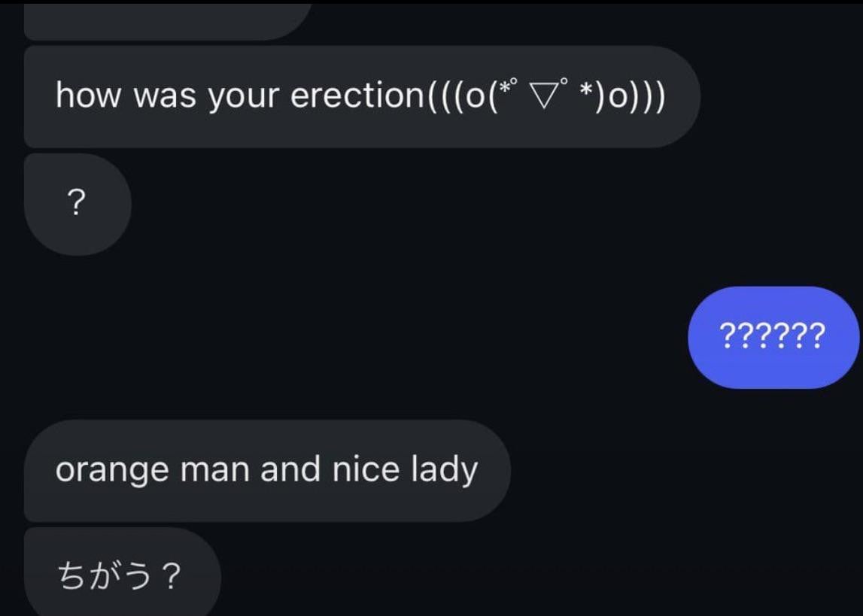Screen dimensions: 863x616
Task: Select the single '?' message bubble
Action: [x=77, y=204]
